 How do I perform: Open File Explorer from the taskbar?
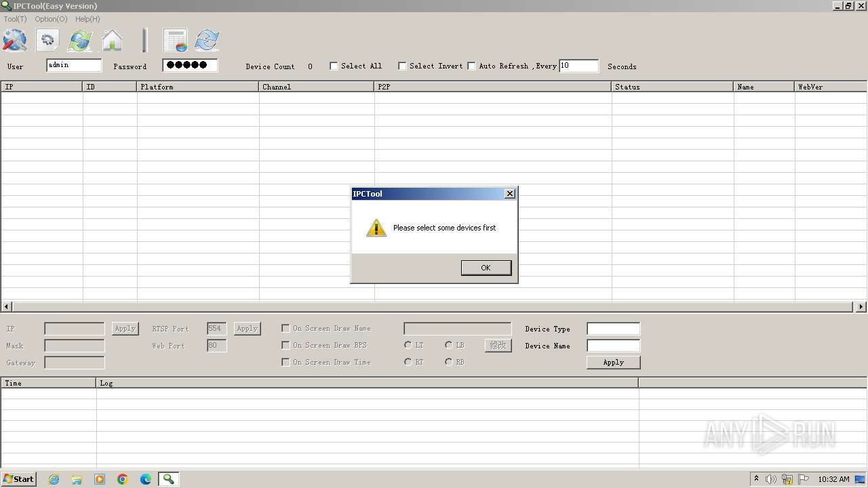pyautogui.click(x=77, y=479)
